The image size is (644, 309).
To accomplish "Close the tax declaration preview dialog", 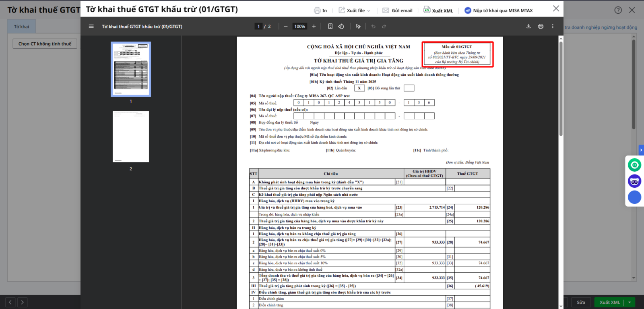I will tap(556, 9).
